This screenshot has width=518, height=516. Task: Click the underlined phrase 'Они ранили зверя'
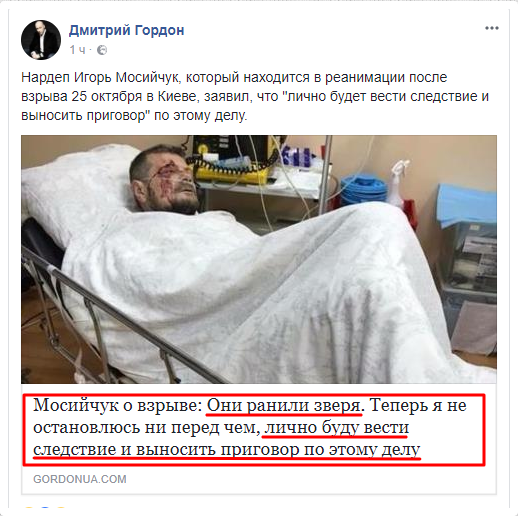(284, 406)
